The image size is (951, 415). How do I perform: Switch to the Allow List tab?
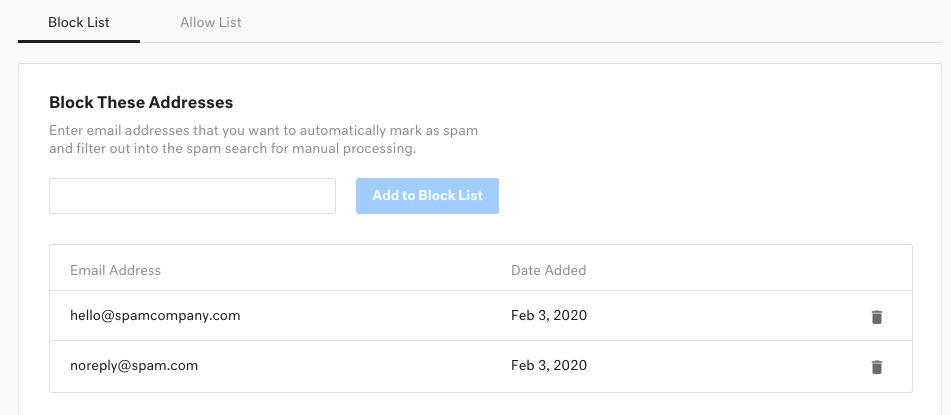[211, 22]
